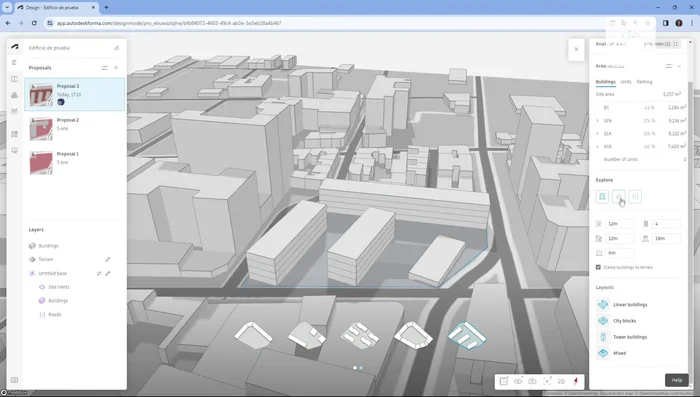Viewport: 700px width, 397px height.
Task: Open the split-view compare icon in left sidebar
Action: [x=14, y=79]
